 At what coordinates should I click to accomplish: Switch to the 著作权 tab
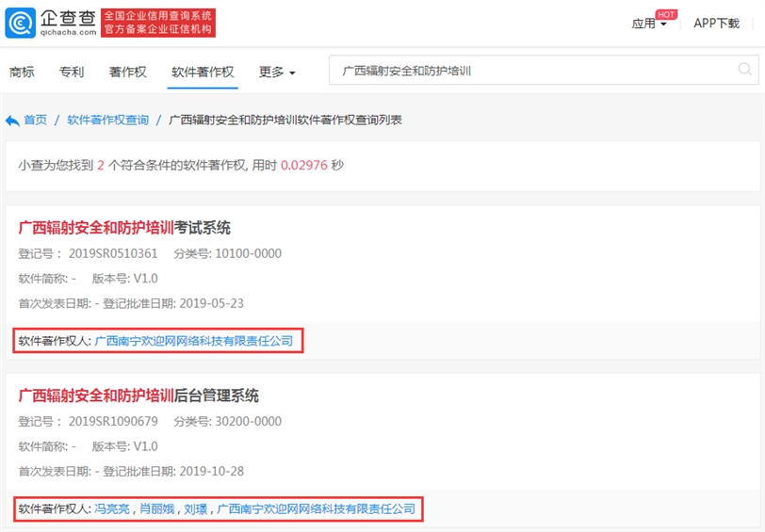coord(127,73)
